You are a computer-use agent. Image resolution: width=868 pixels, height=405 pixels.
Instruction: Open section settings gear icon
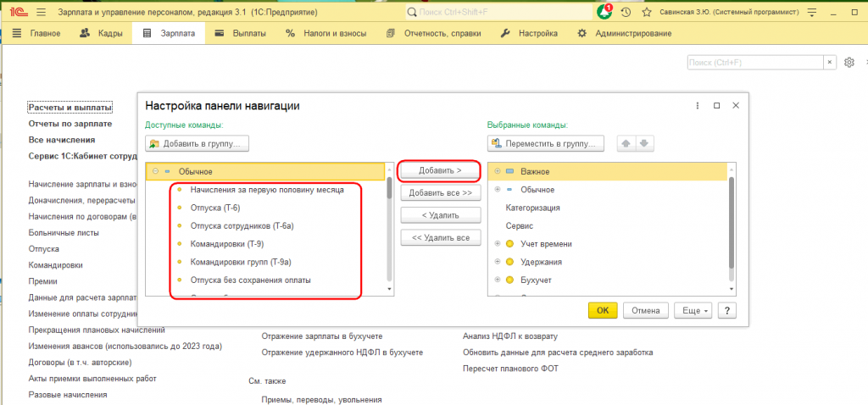[x=849, y=62]
